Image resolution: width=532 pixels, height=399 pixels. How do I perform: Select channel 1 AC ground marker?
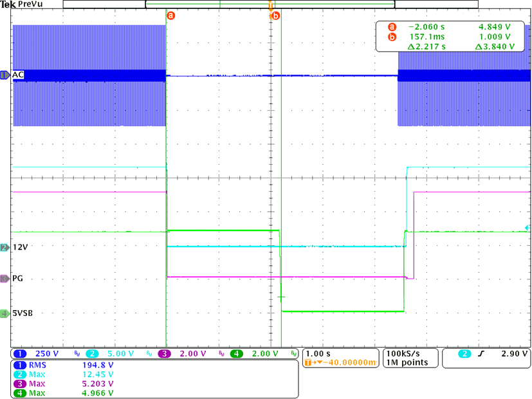point(5,75)
